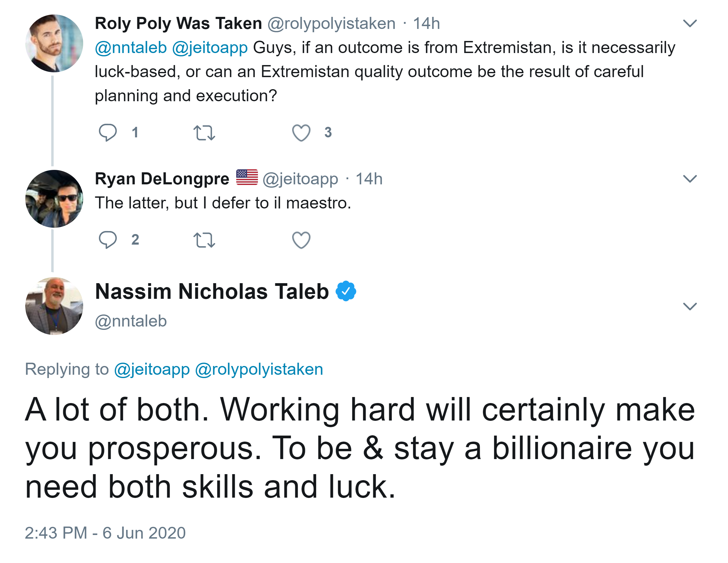728x563 pixels.
Task: Click the @nntaleb mention in first tweet
Action: click(131, 48)
